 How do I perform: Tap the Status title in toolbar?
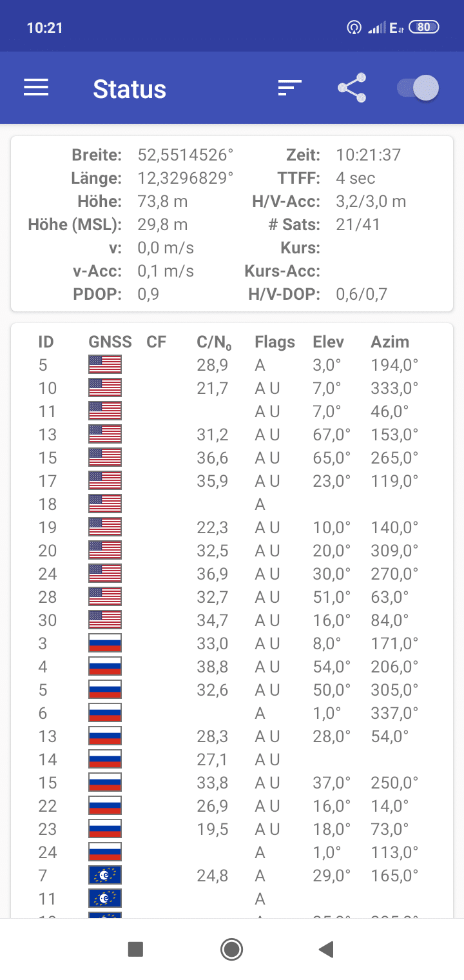point(130,88)
